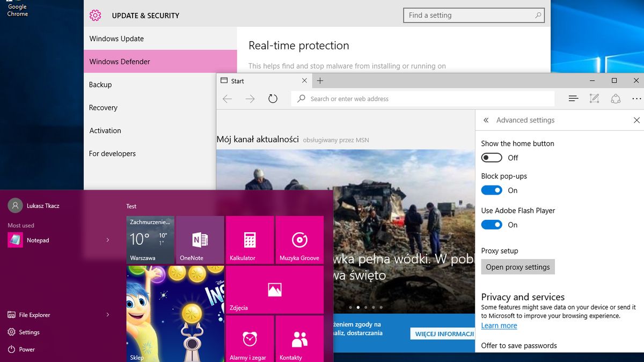Click the Lukasz Tkacz user avatar
The height and width of the screenshot is (362, 644).
coord(15,205)
